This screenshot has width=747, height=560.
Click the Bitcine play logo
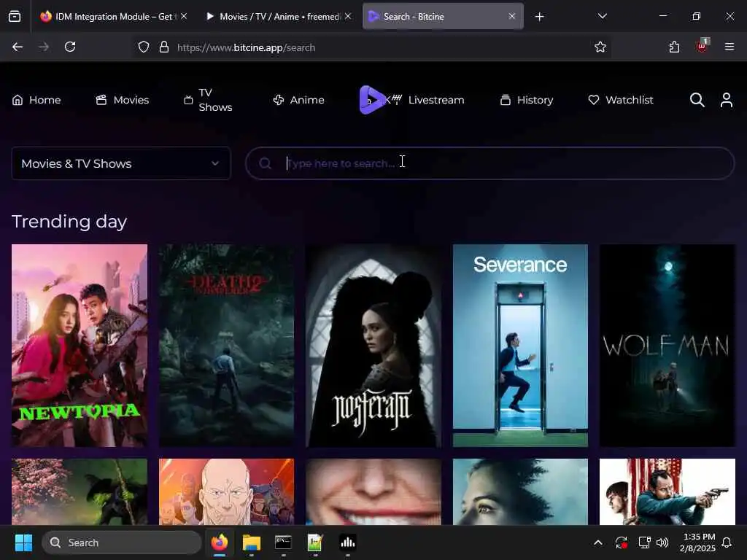371,100
